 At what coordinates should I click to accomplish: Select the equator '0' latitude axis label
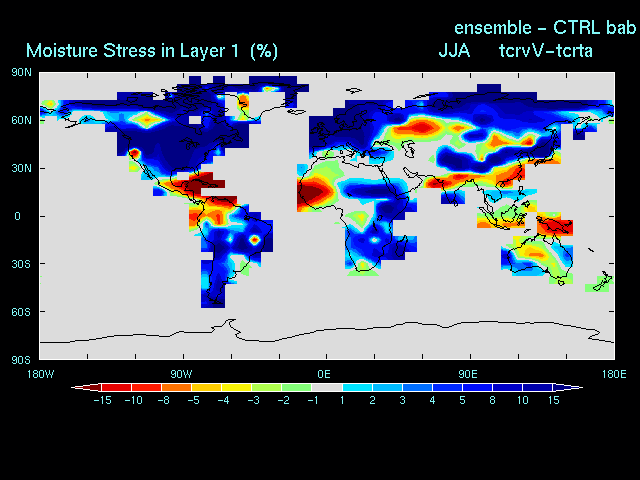[17, 216]
